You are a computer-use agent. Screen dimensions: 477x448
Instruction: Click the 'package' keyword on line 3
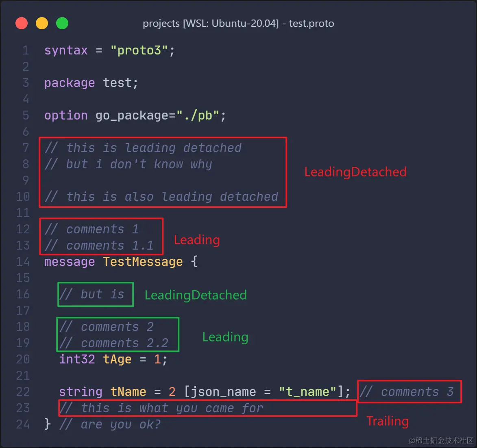(70, 83)
